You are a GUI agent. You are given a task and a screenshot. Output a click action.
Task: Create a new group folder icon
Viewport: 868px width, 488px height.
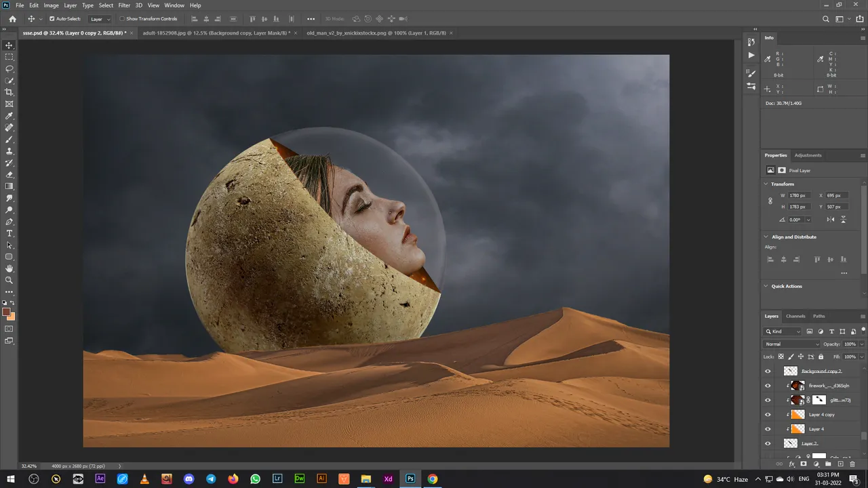pos(829,464)
